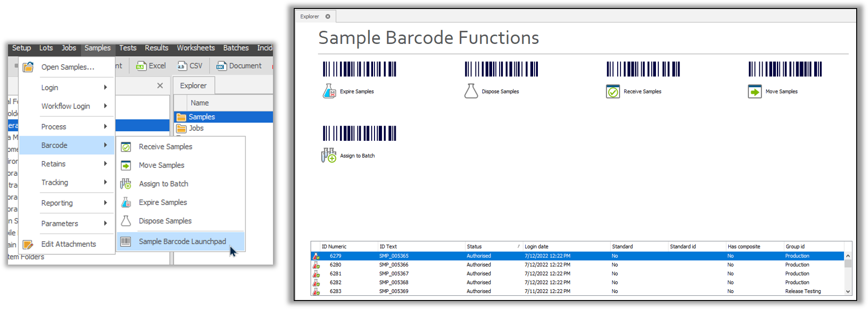
Task: Choose Receive Samples from Barcode submenu
Action: (165, 147)
